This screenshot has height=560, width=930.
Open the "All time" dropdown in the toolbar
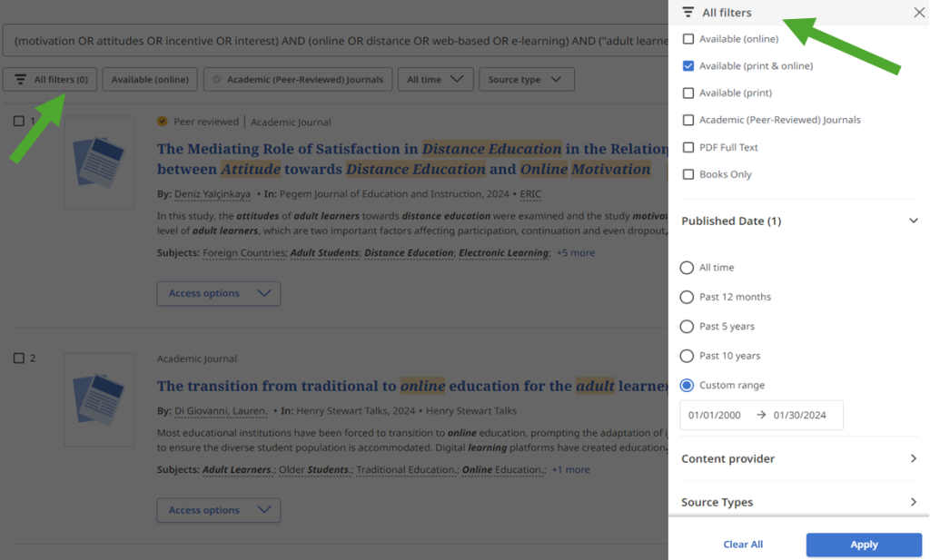pyautogui.click(x=435, y=79)
